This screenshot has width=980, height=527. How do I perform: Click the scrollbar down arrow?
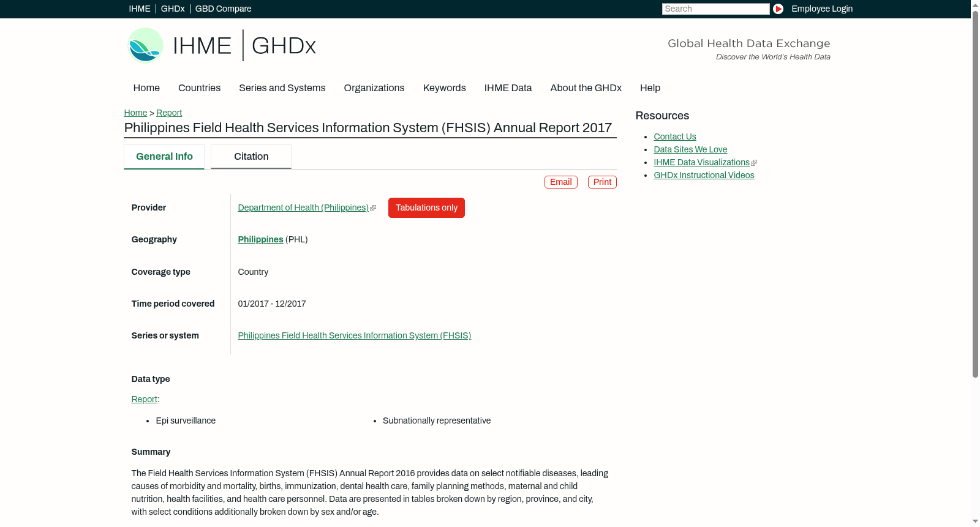pos(975,522)
